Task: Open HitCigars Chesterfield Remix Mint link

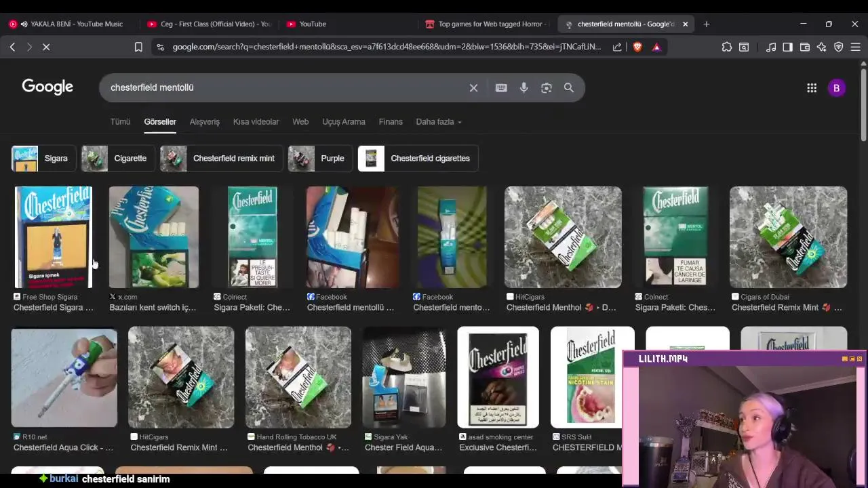Action: coord(179,447)
